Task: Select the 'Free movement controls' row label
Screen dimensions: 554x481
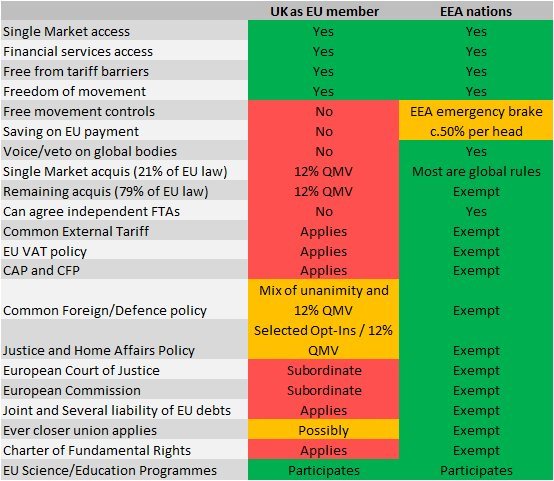Action: pyautogui.click(x=79, y=112)
